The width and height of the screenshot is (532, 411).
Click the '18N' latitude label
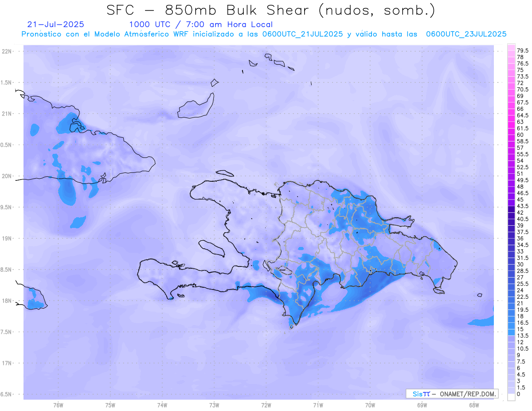coord(8,301)
